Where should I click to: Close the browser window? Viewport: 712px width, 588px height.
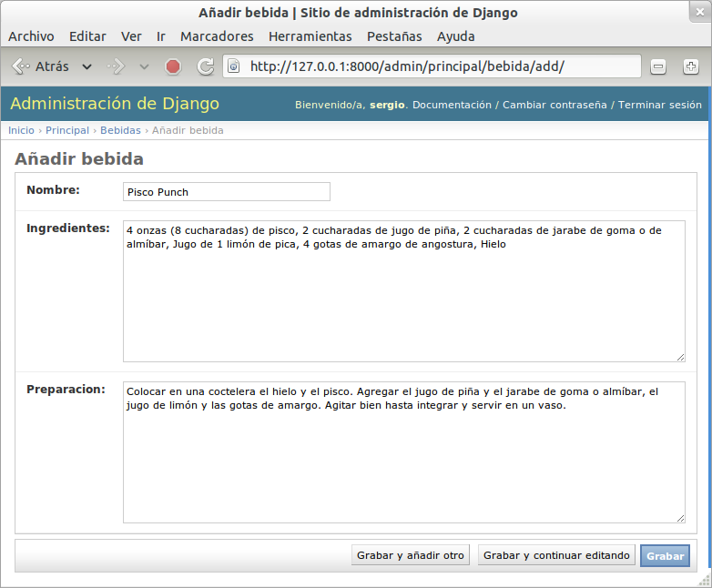[x=700, y=12]
